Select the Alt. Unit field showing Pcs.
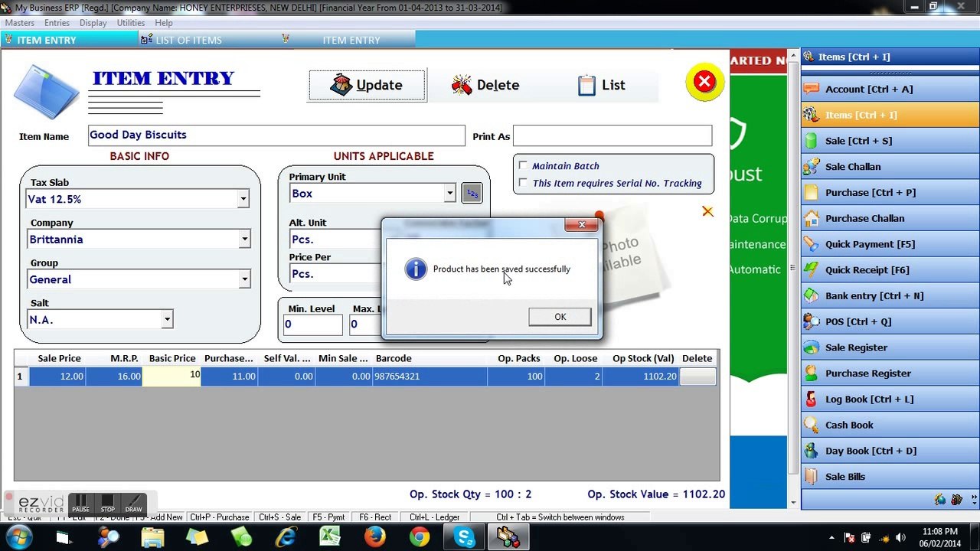Screen dimensions: 980x551 click(335, 240)
